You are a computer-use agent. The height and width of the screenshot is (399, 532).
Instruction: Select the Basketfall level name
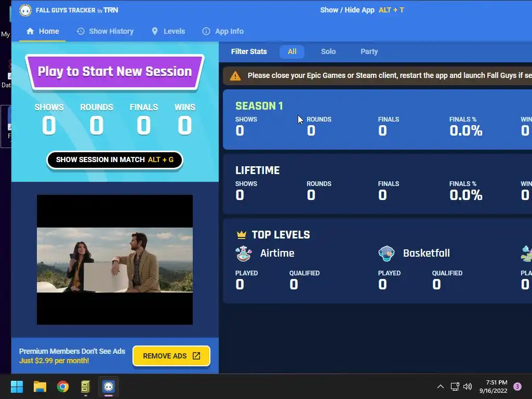tap(427, 253)
